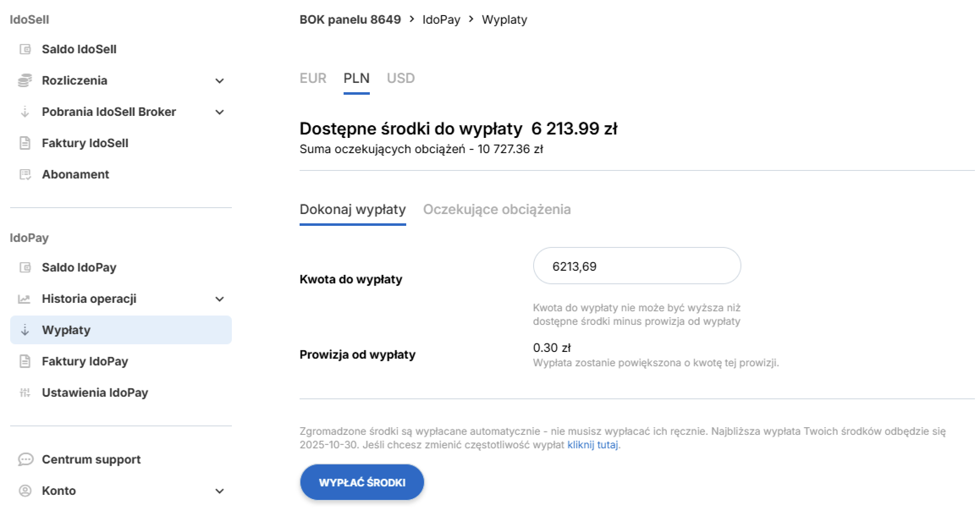The image size is (980, 516).
Task: Go to IdoPay in the breadcrumb
Action: pyautogui.click(x=441, y=20)
